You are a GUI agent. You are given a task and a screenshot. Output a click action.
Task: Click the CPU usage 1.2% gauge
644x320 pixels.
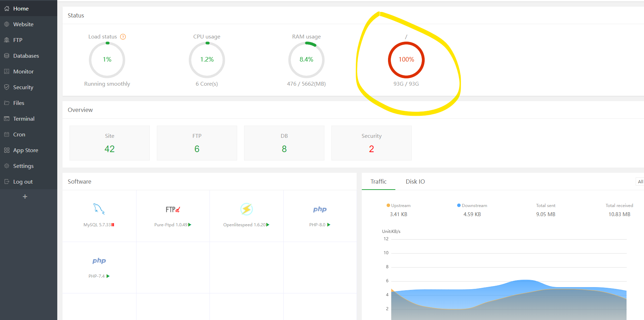click(x=207, y=60)
